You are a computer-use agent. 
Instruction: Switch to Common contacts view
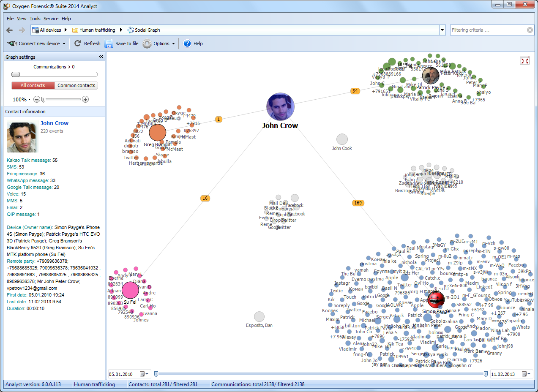point(76,85)
